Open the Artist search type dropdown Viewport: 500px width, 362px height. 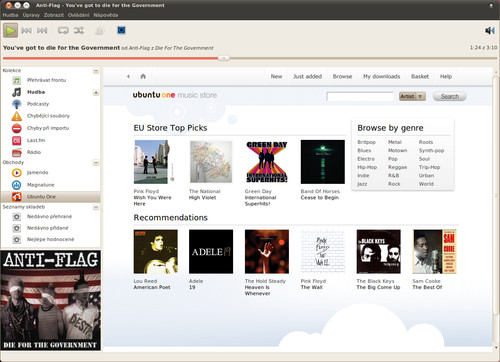coord(412,96)
